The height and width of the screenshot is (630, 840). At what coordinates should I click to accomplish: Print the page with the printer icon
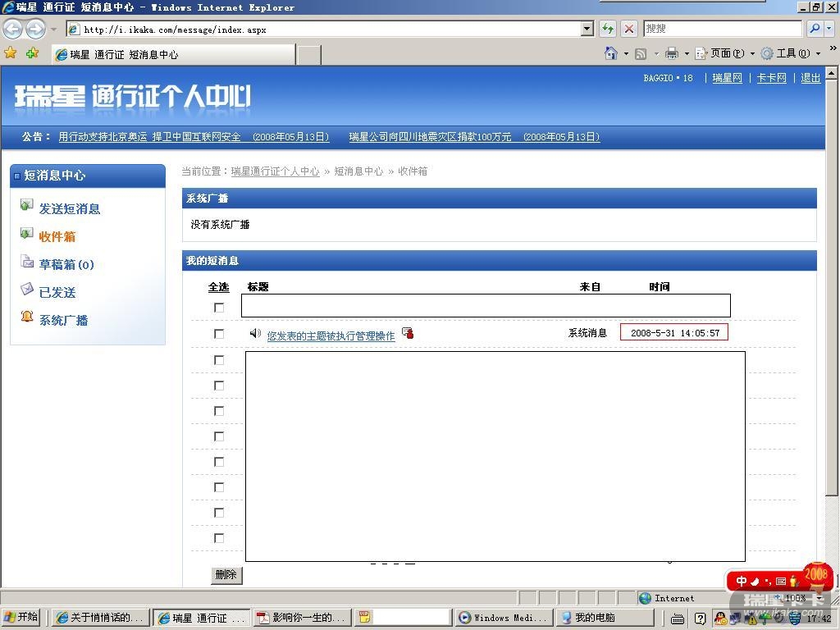click(x=671, y=53)
